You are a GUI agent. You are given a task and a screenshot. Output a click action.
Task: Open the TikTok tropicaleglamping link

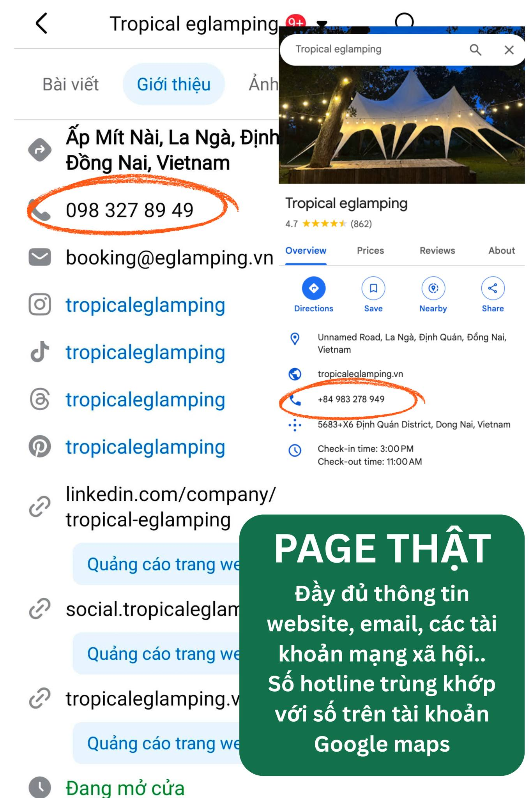pos(145,352)
